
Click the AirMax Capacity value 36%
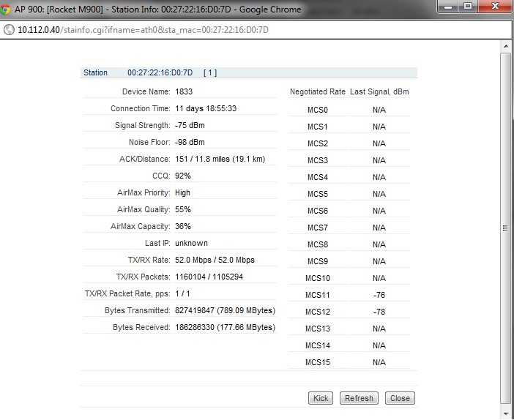pyautogui.click(x=183, y=226)
